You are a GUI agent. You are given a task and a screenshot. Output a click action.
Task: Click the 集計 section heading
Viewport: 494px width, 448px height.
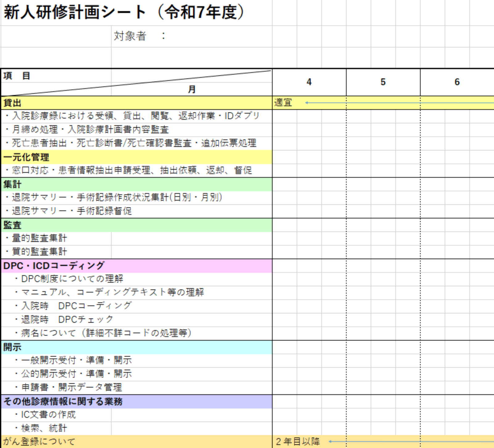tap(137, 185)
